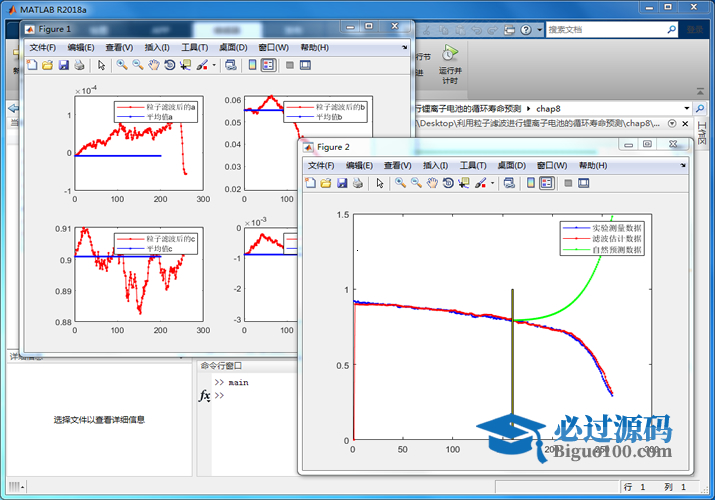Activate Zoom Out tool in Figure 2

(x=416, y=183)
